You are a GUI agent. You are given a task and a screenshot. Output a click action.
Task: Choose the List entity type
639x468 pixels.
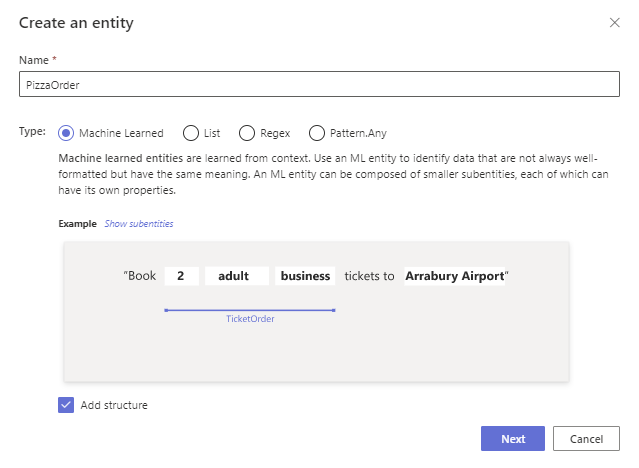188,133
